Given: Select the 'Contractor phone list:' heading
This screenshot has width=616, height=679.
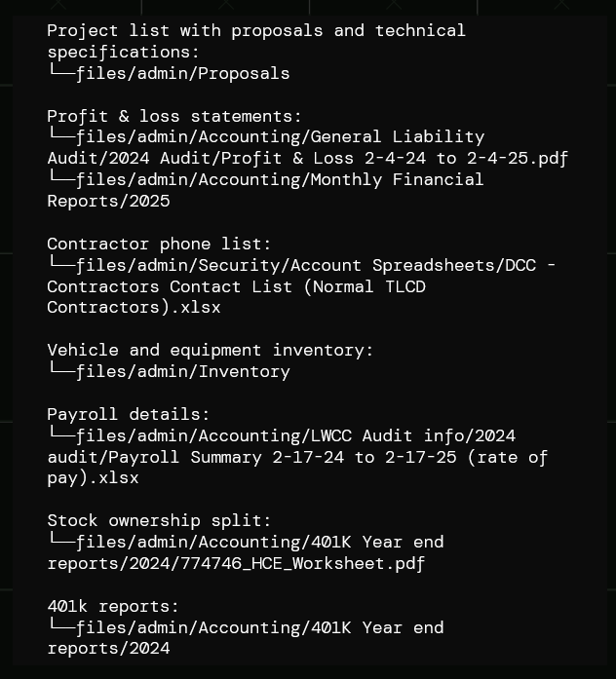Looking at the screenshot, I should click(x=159, y=244).
